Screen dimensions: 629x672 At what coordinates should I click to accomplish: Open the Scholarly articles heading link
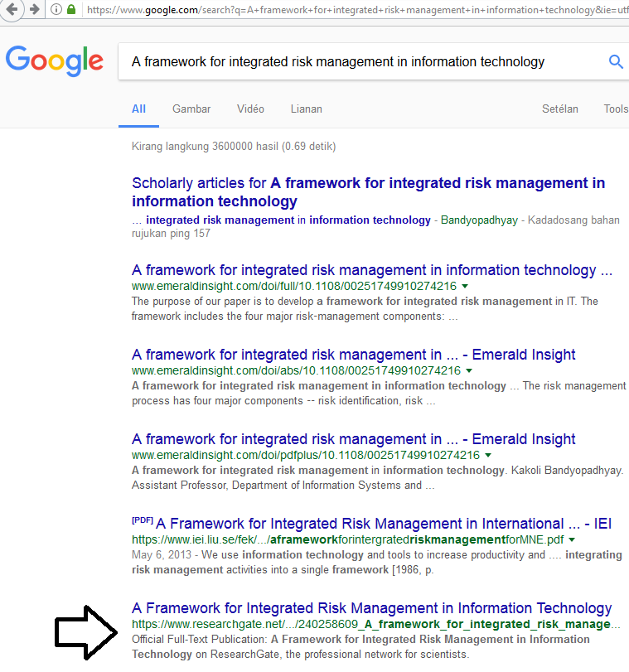368,192
